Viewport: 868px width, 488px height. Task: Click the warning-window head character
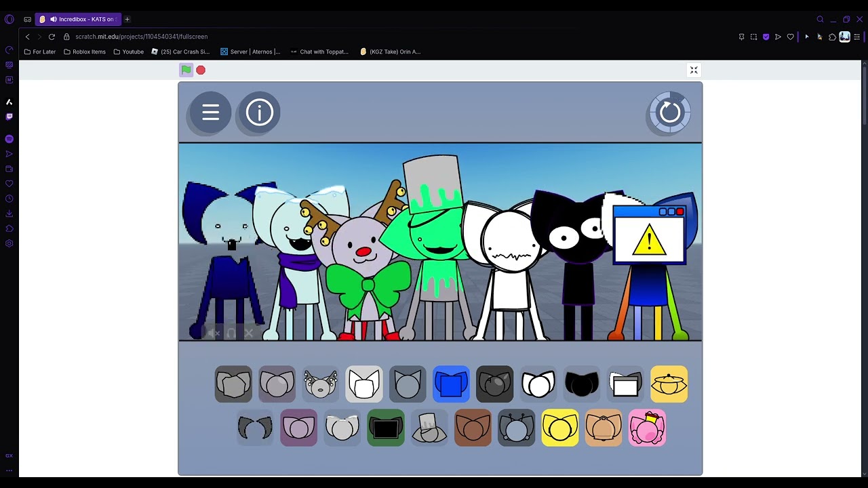pyautogui.click(x=651, y=268)
